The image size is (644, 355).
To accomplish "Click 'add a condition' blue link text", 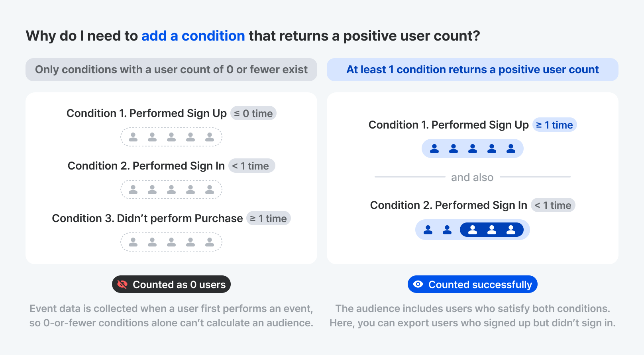I will (193, 36).
